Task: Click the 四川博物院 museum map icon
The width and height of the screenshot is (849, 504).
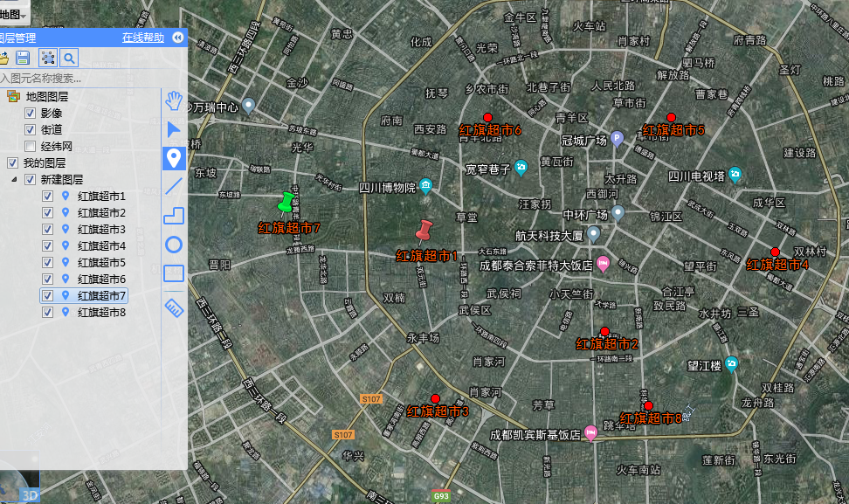Action: tap(425, 186)
